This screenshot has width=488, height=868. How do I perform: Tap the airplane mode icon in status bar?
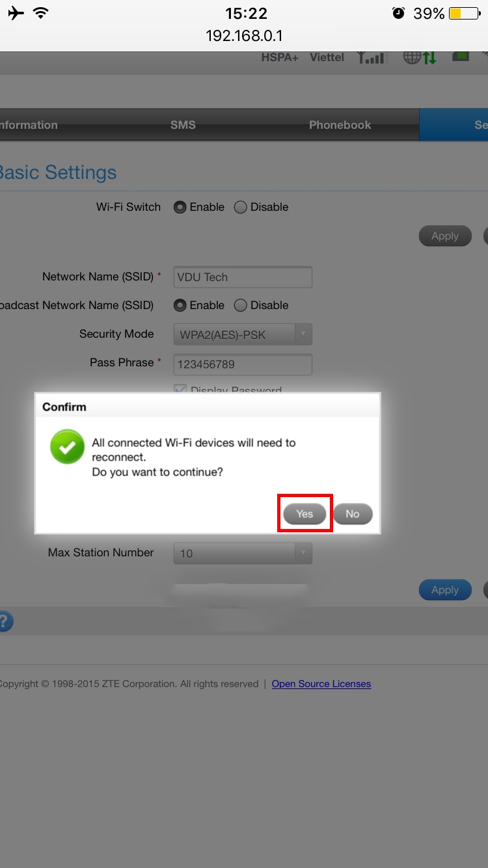click(16, 13)
